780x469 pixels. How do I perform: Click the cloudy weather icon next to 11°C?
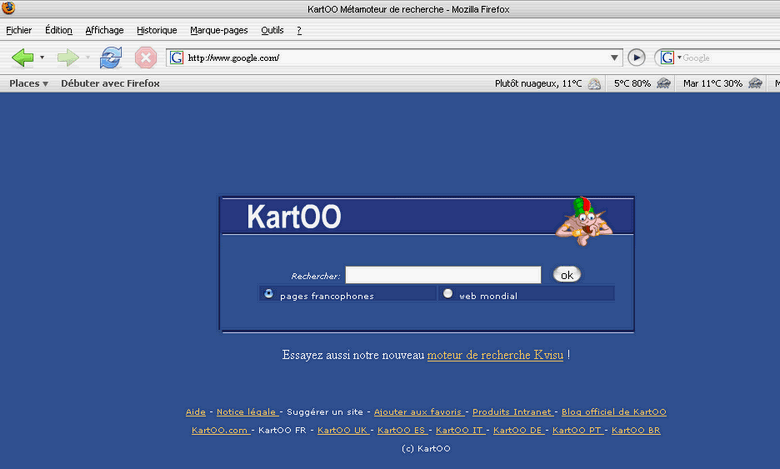pyautogui.click(x=594, y=84)
